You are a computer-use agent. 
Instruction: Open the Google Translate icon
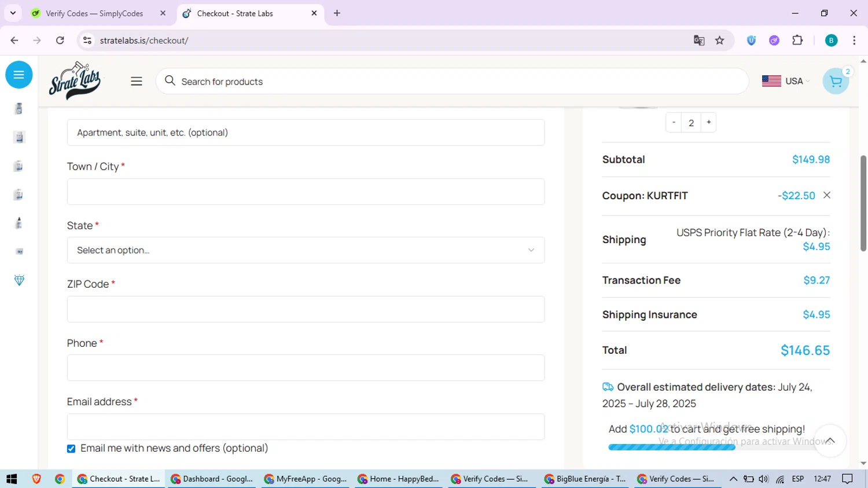tap(699, 41)
